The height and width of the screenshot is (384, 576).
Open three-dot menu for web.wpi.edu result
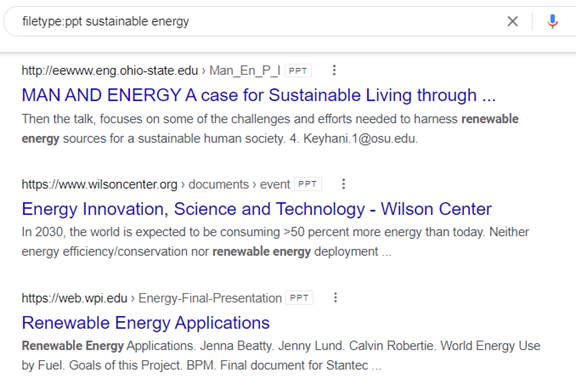point(335,297)
